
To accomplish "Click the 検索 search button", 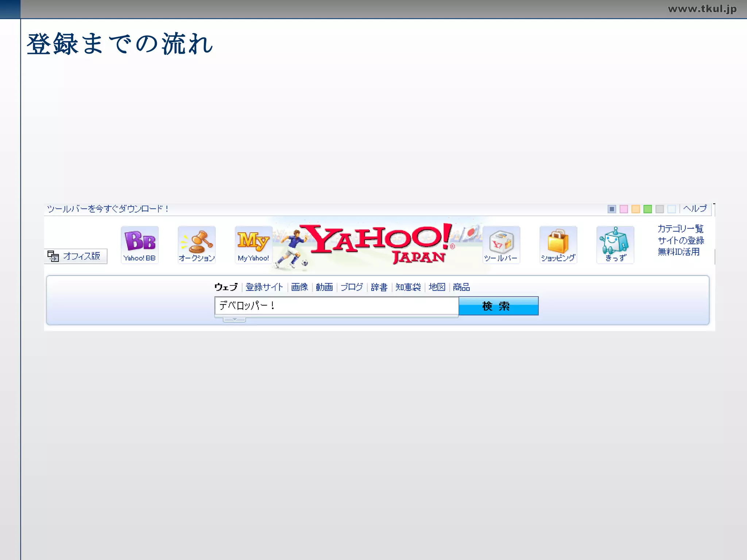I will click(498, 306).
